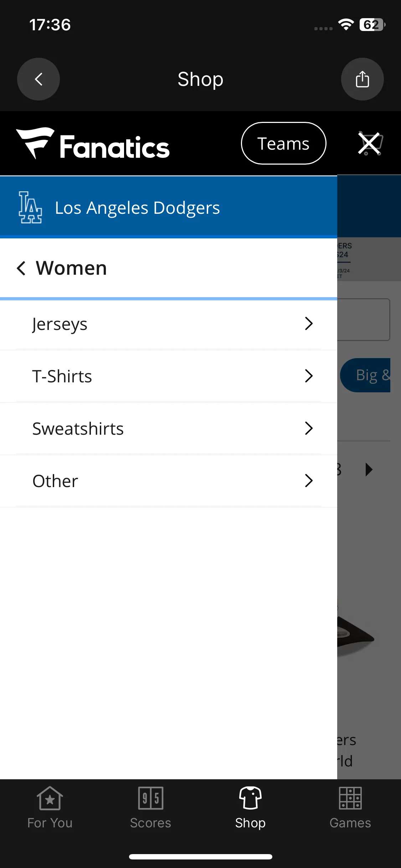Tap the Fanatics logo
This screenshot has width=401, height=868.
pos(93,144)
